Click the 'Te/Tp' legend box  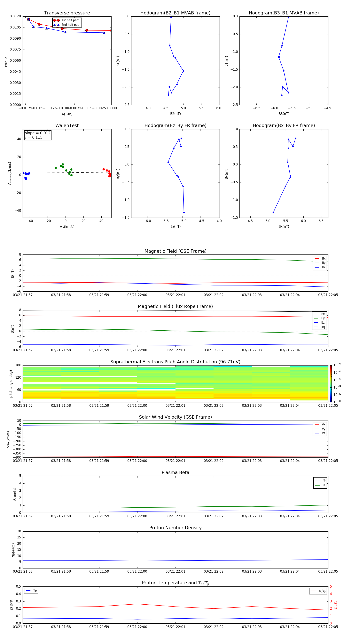coord(318,591)
